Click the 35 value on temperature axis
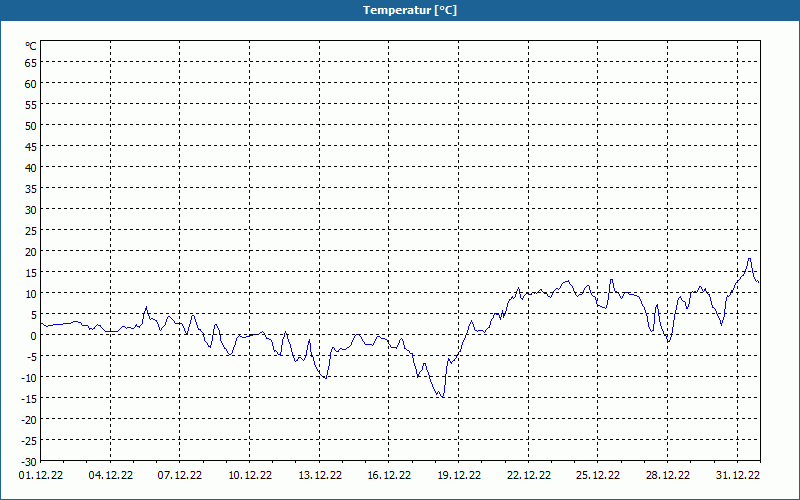This screenshot has height=500, width=800. [31, 189]
